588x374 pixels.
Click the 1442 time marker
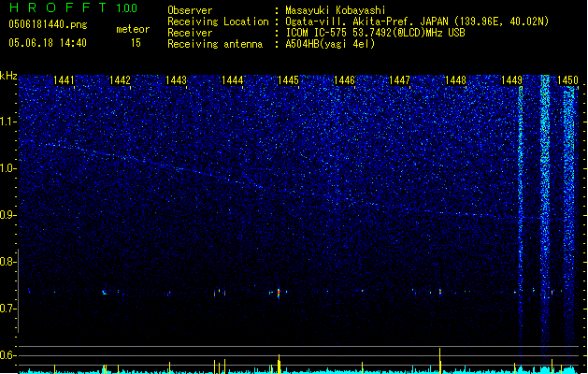pyautogui.click(x=120, y=80)
